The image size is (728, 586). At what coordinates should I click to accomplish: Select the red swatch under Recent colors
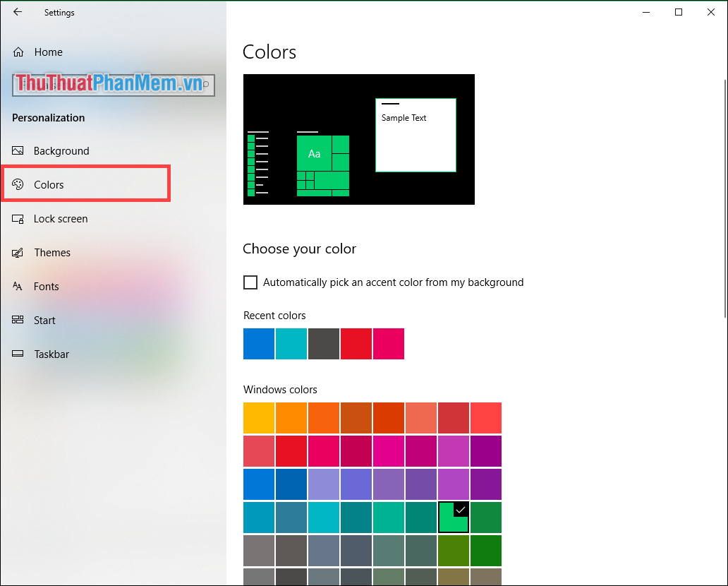[x=356, y=344]
